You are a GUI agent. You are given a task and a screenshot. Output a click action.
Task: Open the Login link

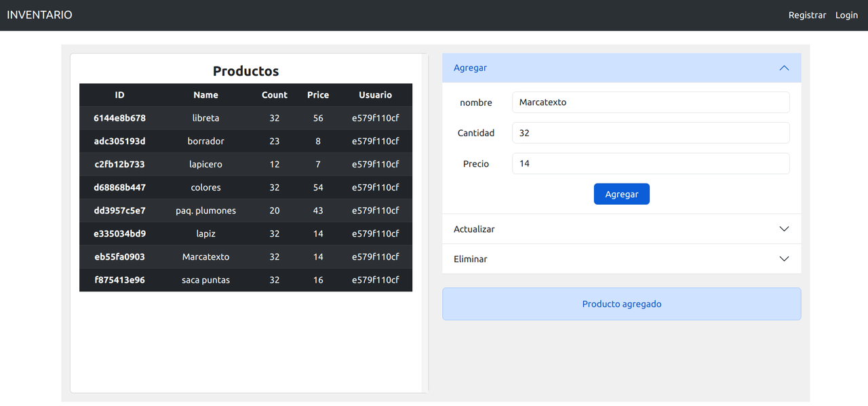click(846, 15)
